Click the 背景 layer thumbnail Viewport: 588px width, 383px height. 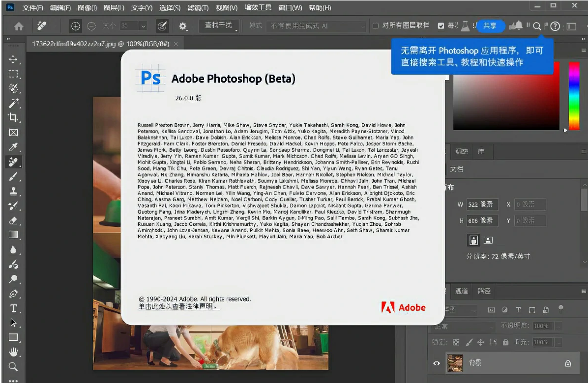click(455, 363)
